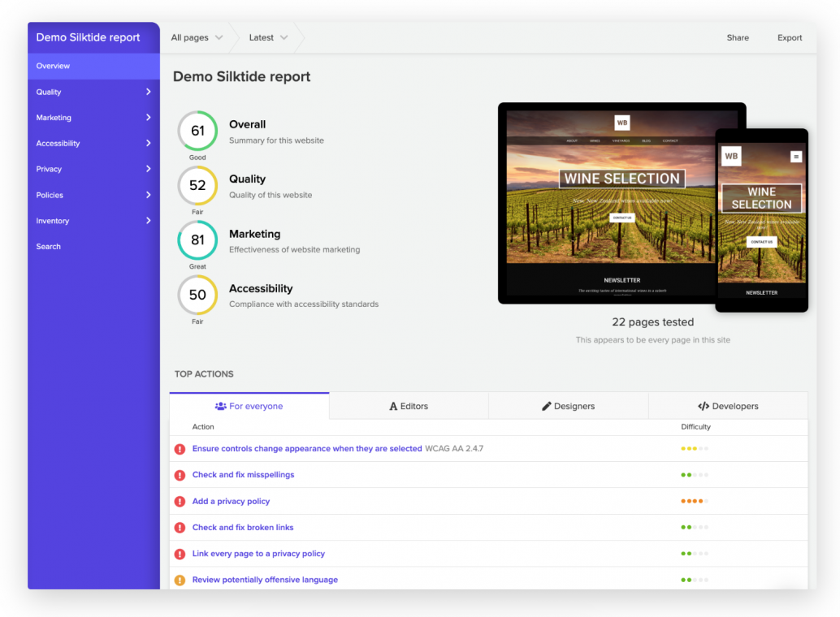Click the Quality score circle showing 52
This screenshot has height=617, width=840.
coord(197,185)
